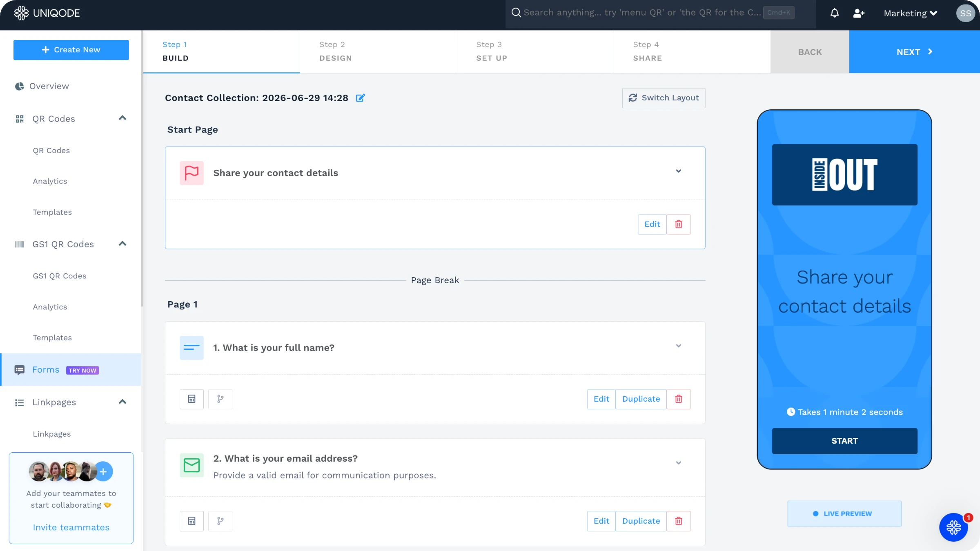Duplicate the email address question
The image size is (980, 551).
(641, 521)
